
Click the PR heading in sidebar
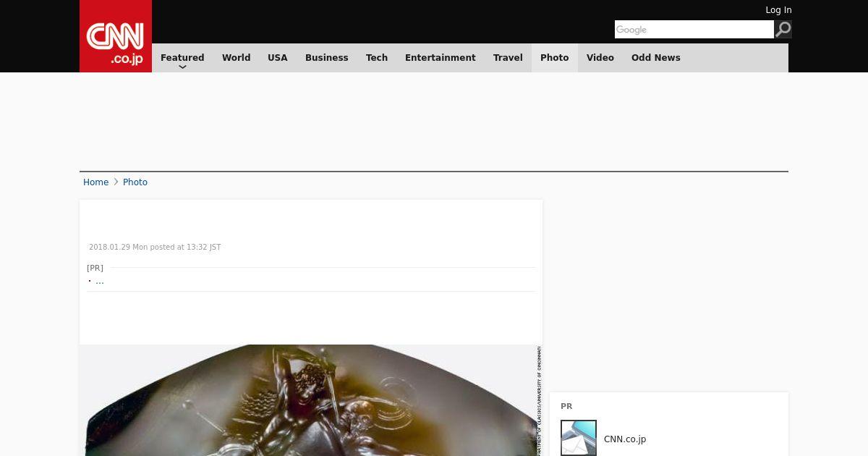click(x=566, y=407)
